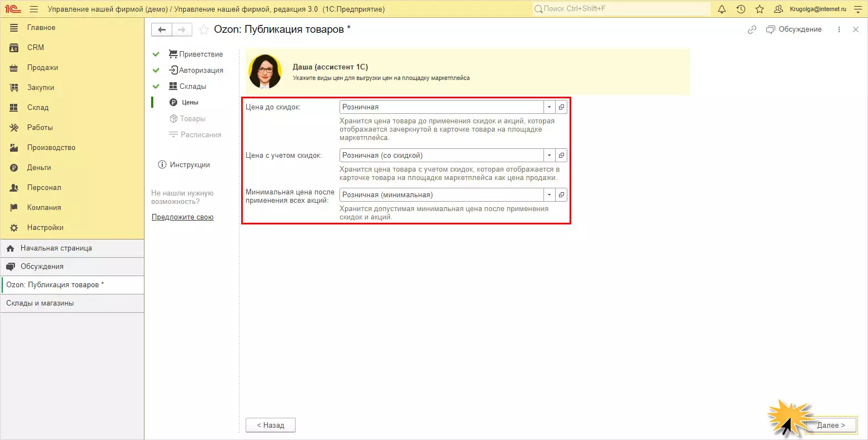Go to the Авторизация wizard step
The height and width of the screenshot is (440, 868).
[x=196, y=70]
